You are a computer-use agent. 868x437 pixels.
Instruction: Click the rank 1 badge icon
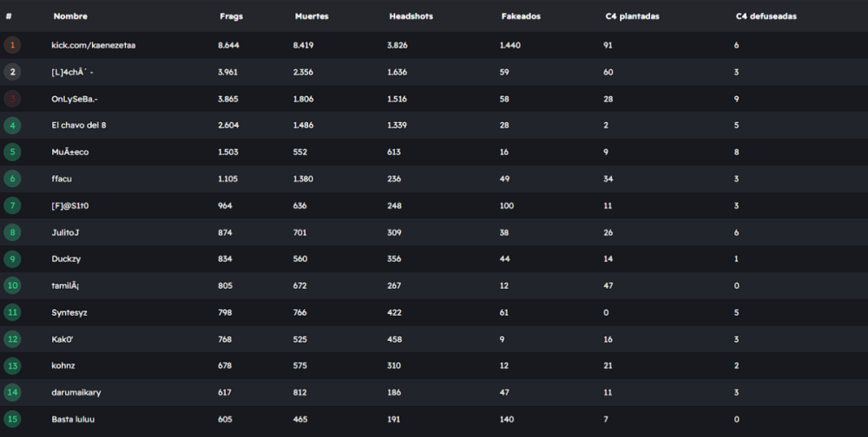coord(12,45)
